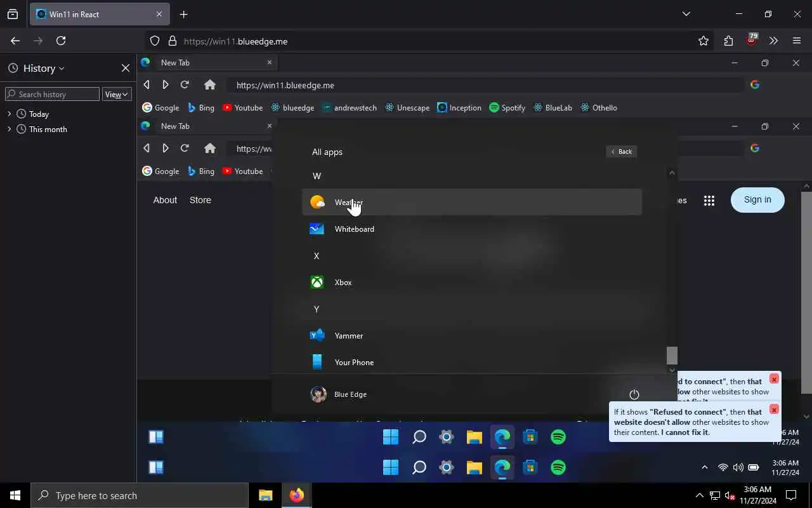
Task: Open the Firefox list all tabs dropdown
Action: [686, 14]
